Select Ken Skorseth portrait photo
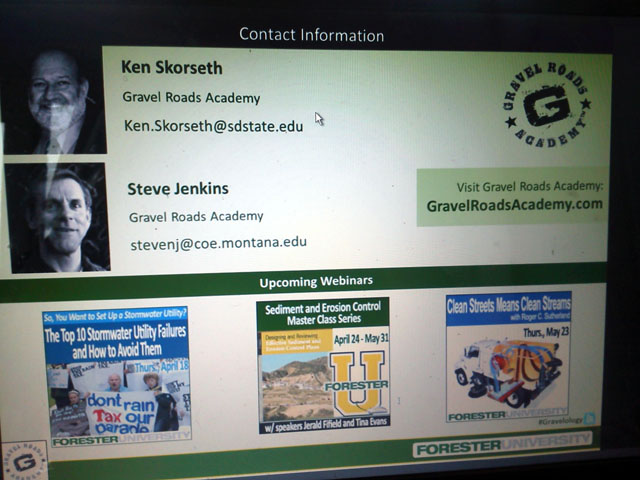The height and width of the screenshot is (480, 640). click(54, 102)
